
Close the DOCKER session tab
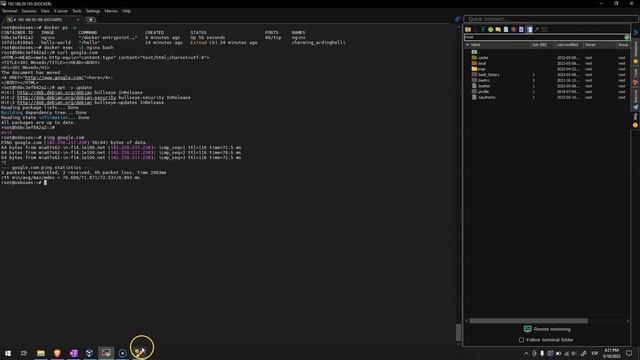tap(78, 19)
